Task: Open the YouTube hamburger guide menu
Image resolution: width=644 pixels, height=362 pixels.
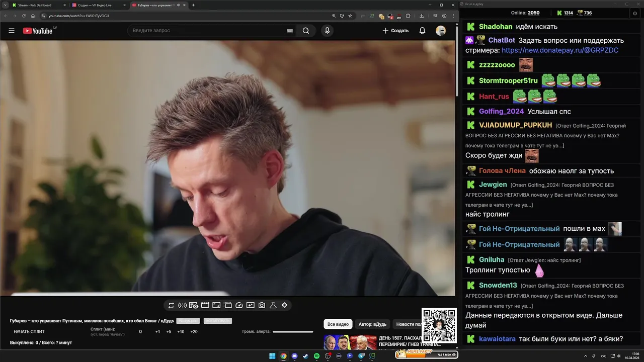Action: click(12, 31)
